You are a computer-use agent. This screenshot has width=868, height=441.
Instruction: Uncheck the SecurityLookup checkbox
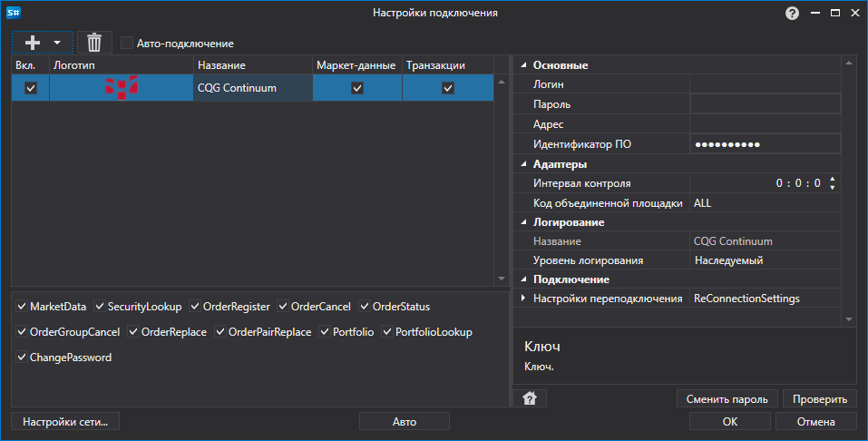coord(100,307)
